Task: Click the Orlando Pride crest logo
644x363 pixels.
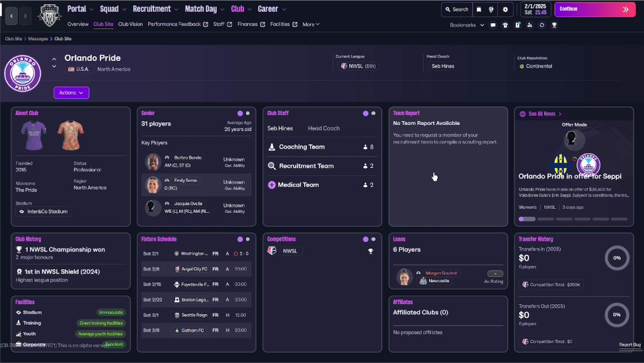Action: (22, 73)
